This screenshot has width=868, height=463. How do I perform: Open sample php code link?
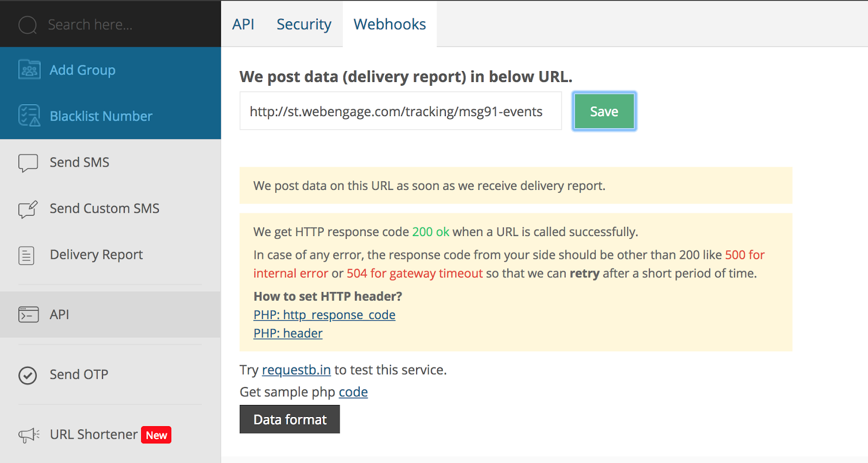pyautogui.click(x=353, y=392)
